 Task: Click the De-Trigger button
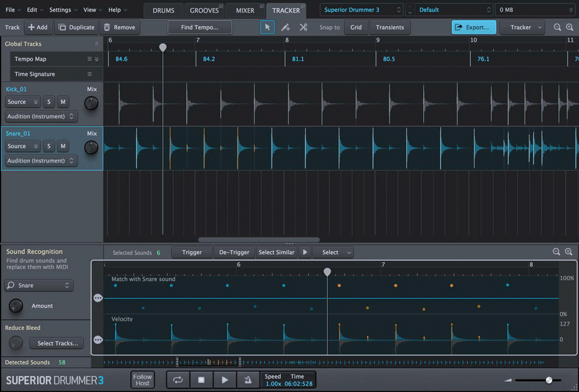pos(234,252)
